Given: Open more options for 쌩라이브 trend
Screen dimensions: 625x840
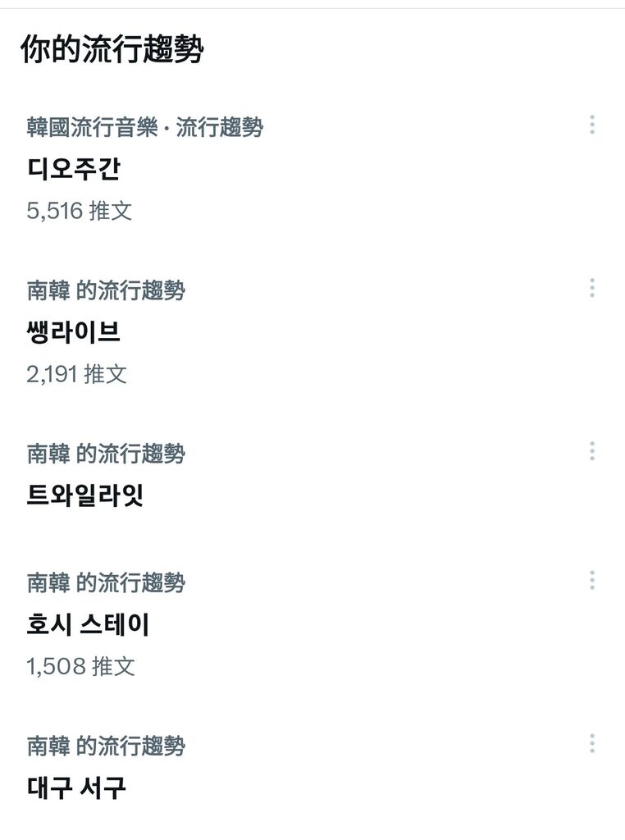Looking at the screenshot, I should (592, 288).
